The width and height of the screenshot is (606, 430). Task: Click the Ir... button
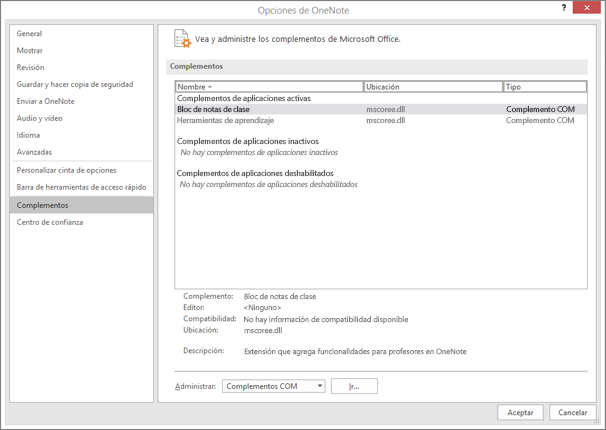354,386
